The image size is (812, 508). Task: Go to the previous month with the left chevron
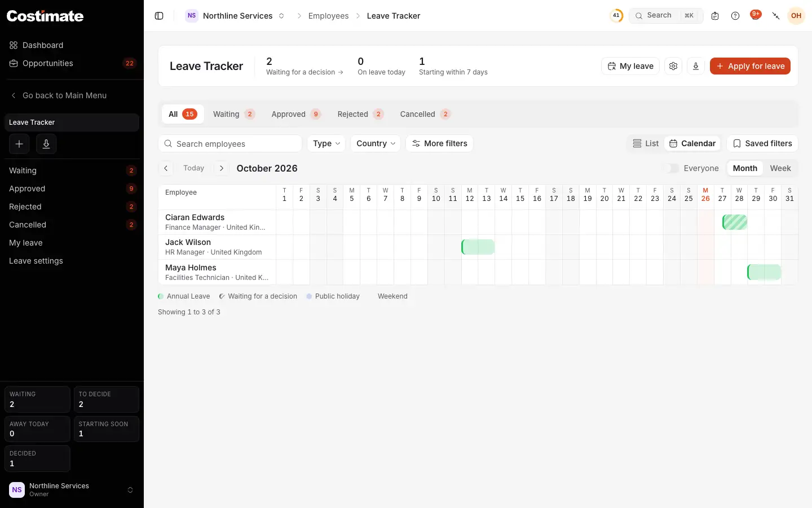(x=166, y=168)
